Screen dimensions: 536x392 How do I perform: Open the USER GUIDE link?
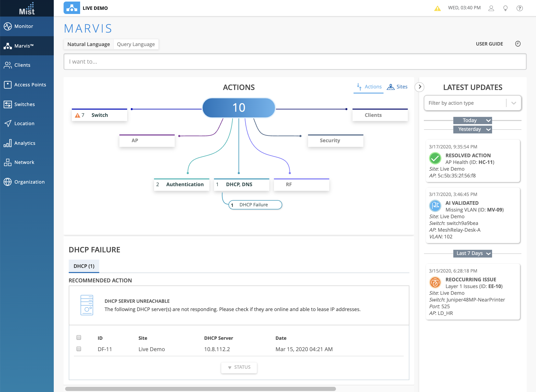pos(489,44)
